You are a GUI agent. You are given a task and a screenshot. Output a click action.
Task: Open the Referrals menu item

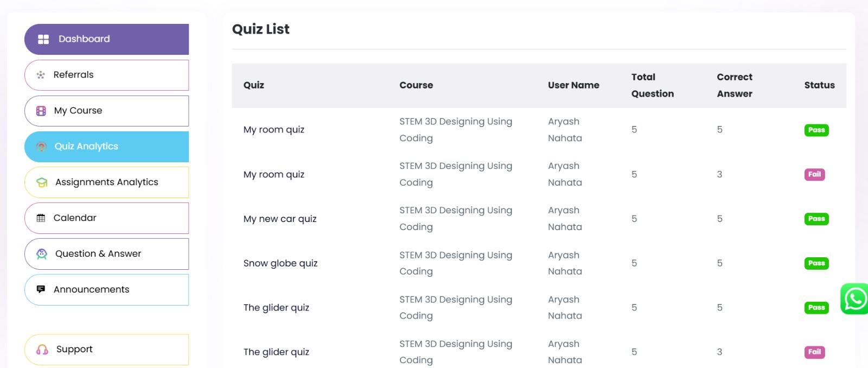(x=74, y=75)
